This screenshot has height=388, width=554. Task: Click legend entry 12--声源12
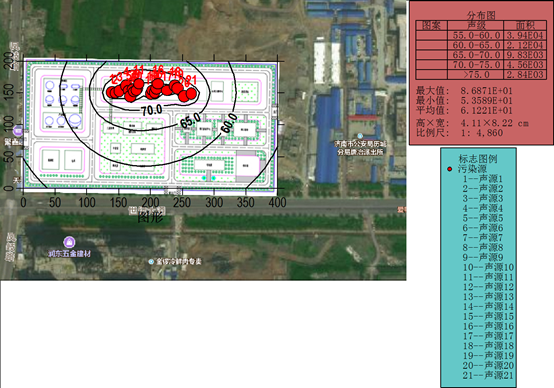[488, 287]
